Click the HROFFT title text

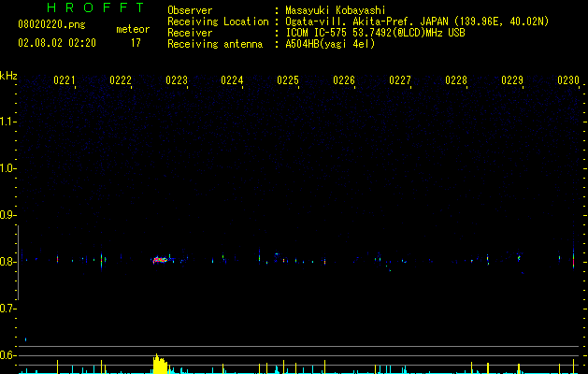click(x=95, y=7)
